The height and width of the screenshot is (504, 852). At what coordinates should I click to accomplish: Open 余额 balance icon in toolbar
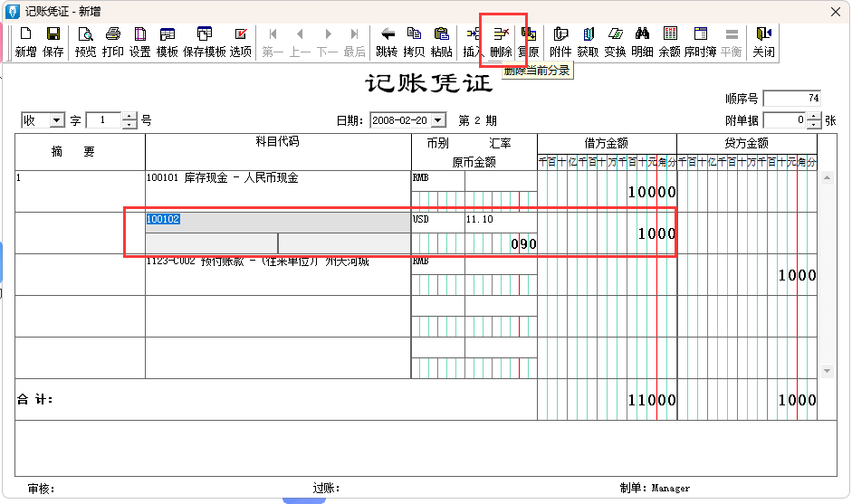pyautogui.click(x=669, y=42)
